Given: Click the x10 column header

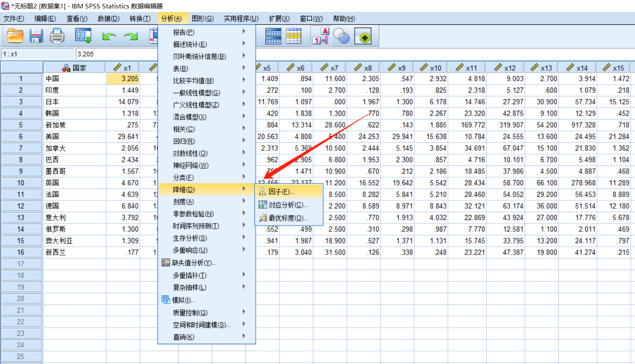Looking at the screenshot, I should pyautogui.click(x=431, y=68).
